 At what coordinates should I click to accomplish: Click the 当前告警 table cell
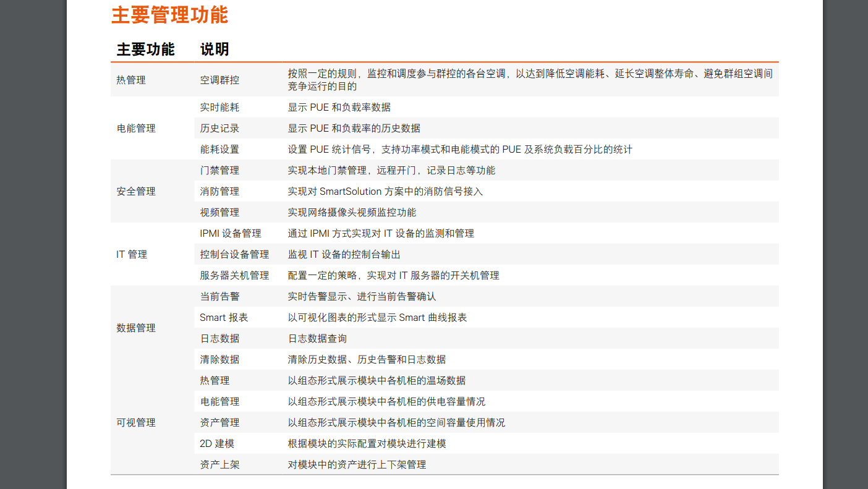(219, 296)
